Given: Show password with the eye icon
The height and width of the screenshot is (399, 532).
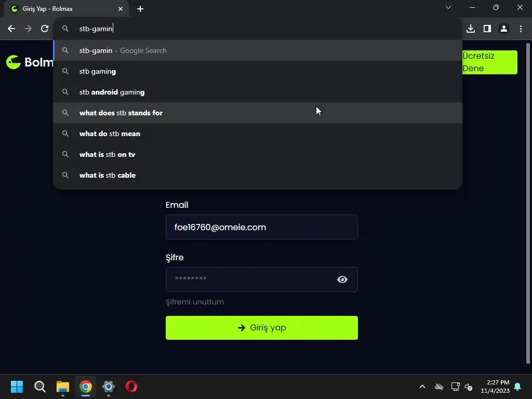Looking at the screenshot, I should 342,279.
